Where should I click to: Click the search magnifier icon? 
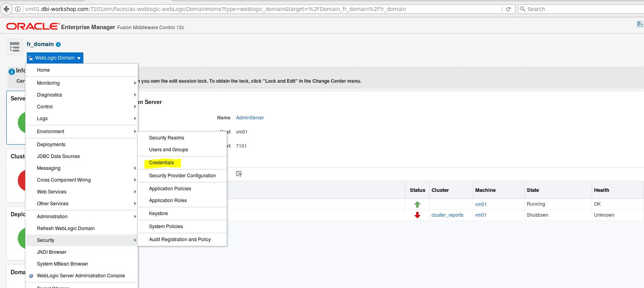click(523, 9)
